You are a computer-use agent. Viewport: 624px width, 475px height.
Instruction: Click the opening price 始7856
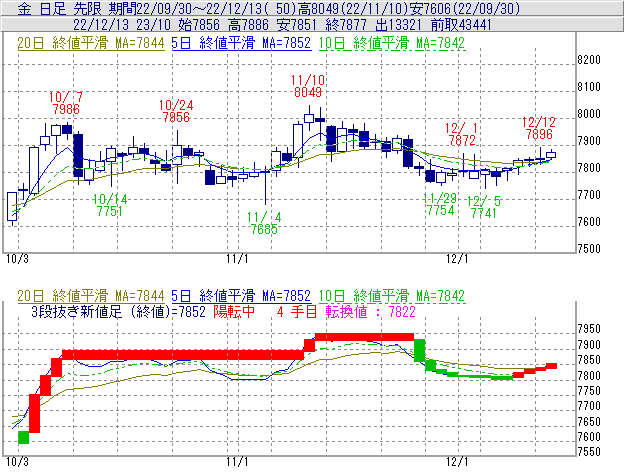199,25
